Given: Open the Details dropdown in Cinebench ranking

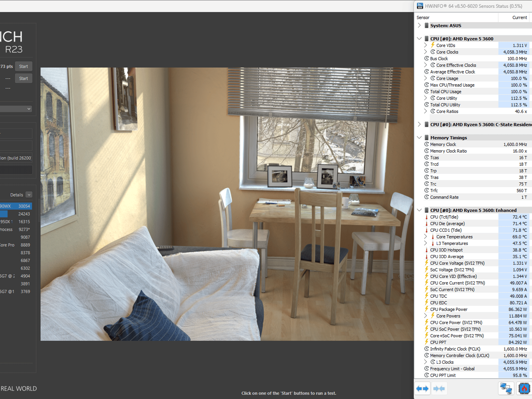Looking at the screenshot, I should coord(29,195).
